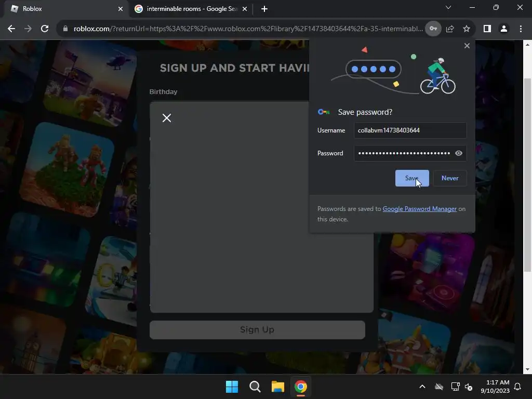The image size is (532, 399).
Task: Open network status tray icon
Action: point(455,387)
